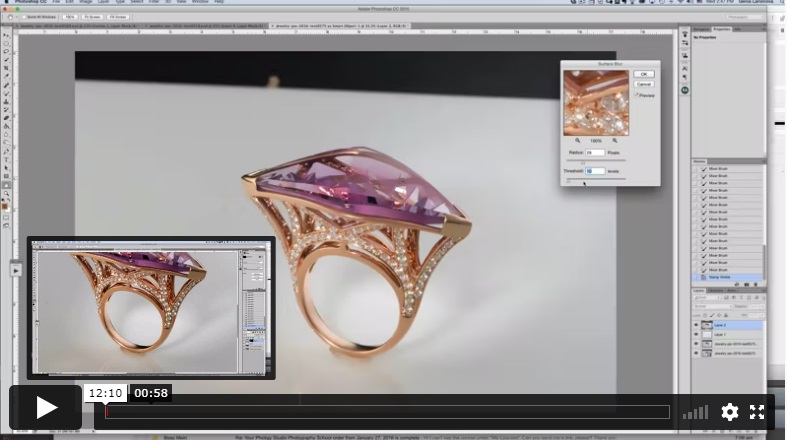Image resolution: width=787 pixels, height=440 pixels.
Task: Click the 100% zoom button in options bar
Action: click(70, 17)
